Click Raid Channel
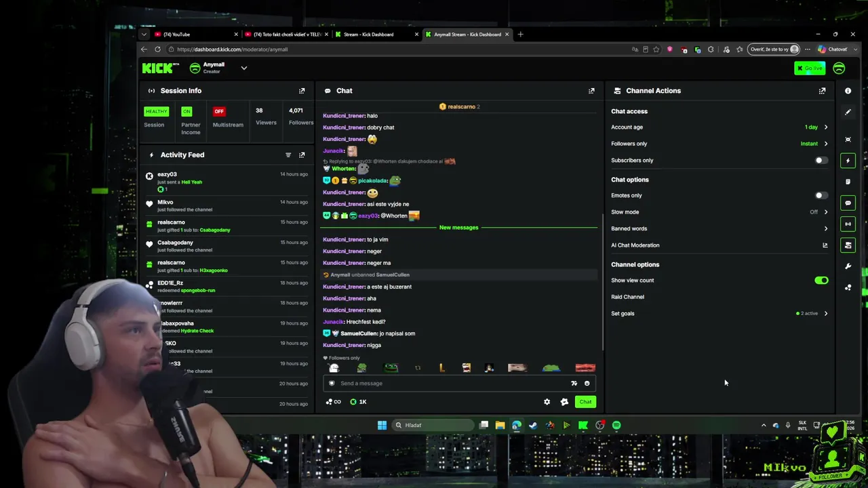The height and width of the screenshot is (488, 868). (627, 297)
